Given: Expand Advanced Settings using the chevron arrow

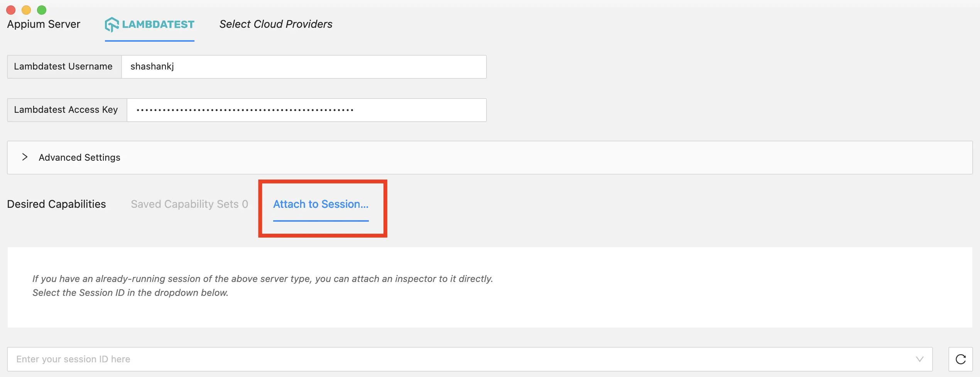Looking at the screenshot, I should pyautogui.click(x=25, y=157).
